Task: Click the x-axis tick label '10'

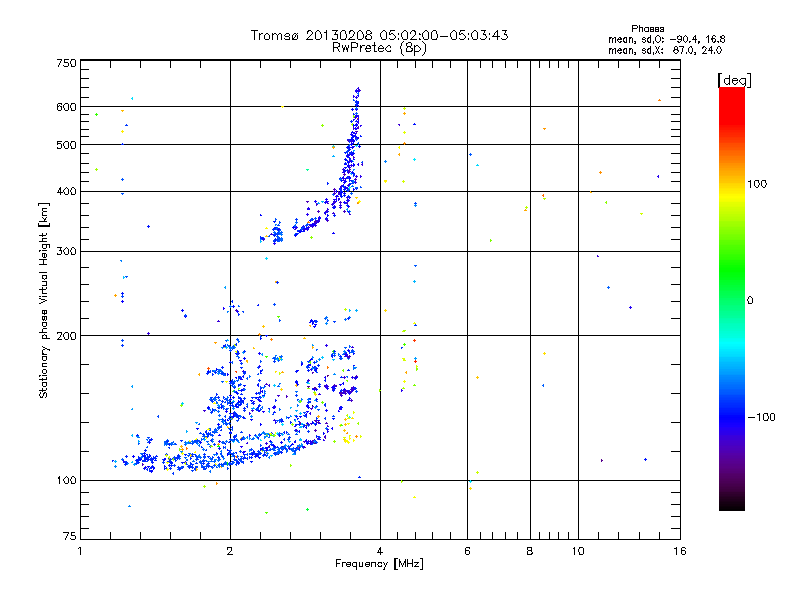Action: pos(578,551)
